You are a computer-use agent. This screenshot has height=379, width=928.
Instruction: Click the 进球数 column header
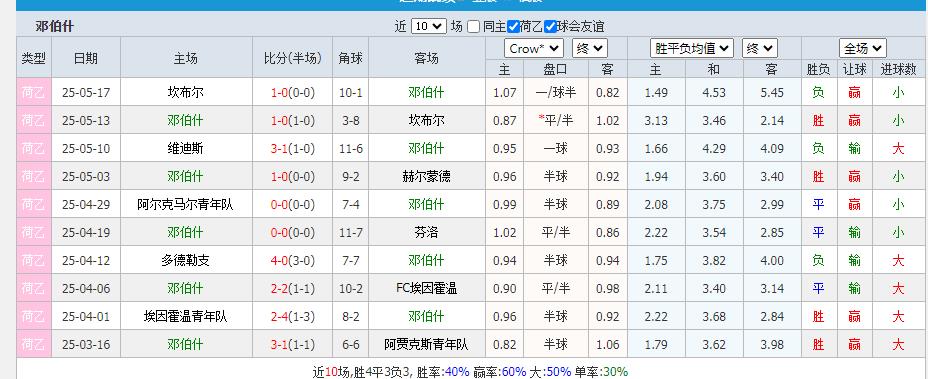[898, 69]
